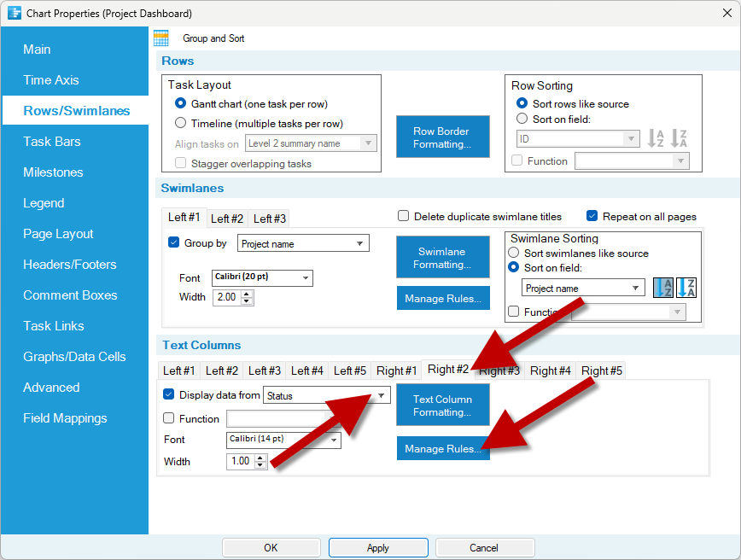Open Group by Project name dropdown
This screenshot has width=741, height=560.
pos(303,243)
